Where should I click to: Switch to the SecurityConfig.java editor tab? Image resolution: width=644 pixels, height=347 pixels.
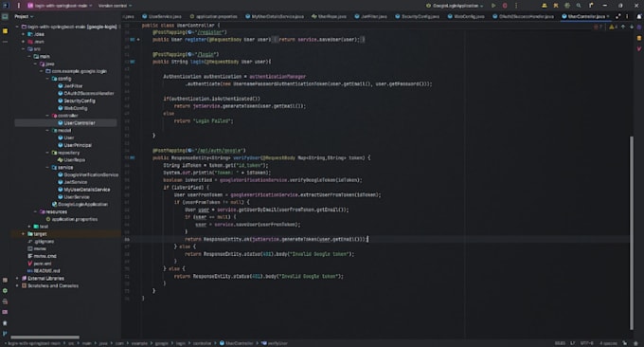[417, 16]
